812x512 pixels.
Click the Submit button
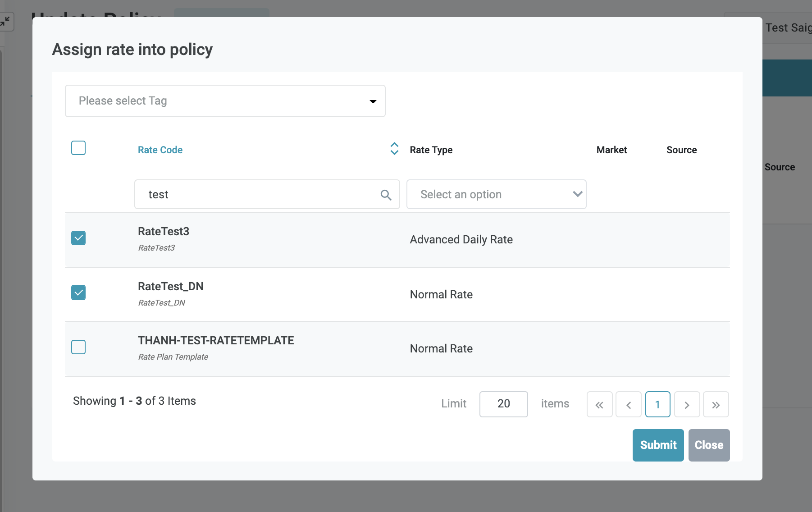point(658,445)
